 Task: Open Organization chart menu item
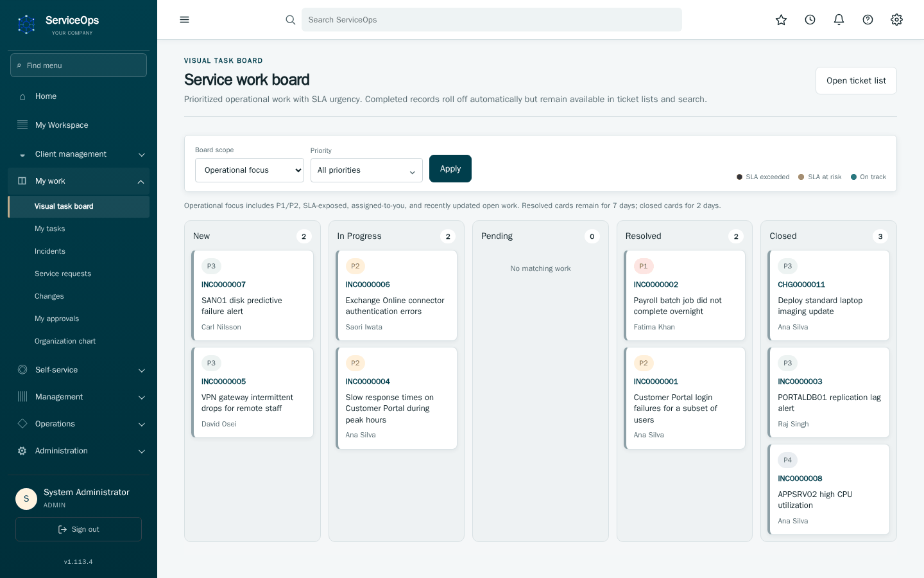(78, 341)
